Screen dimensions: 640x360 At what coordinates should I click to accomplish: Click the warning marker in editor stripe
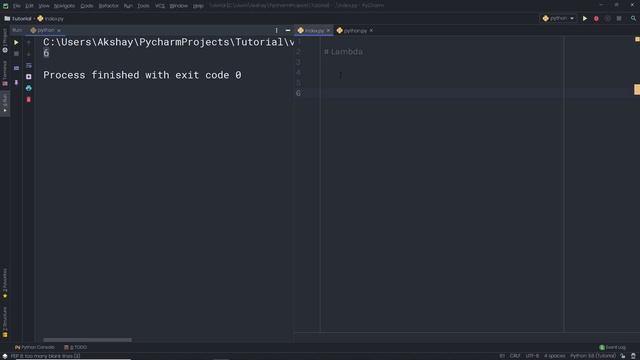coord(637,89)
